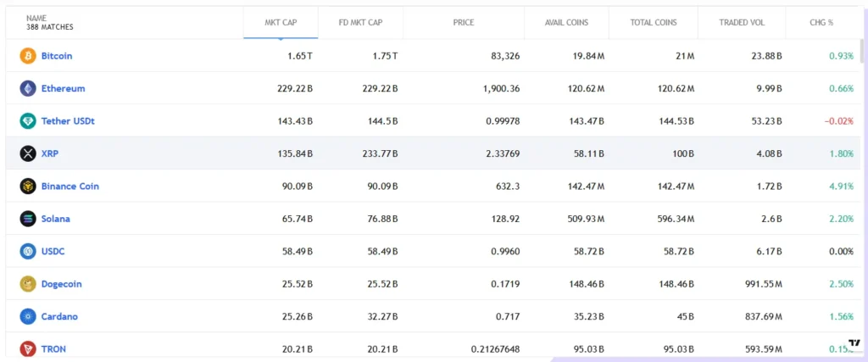Click Dogecoin price 0.1719

click(505, 284)
